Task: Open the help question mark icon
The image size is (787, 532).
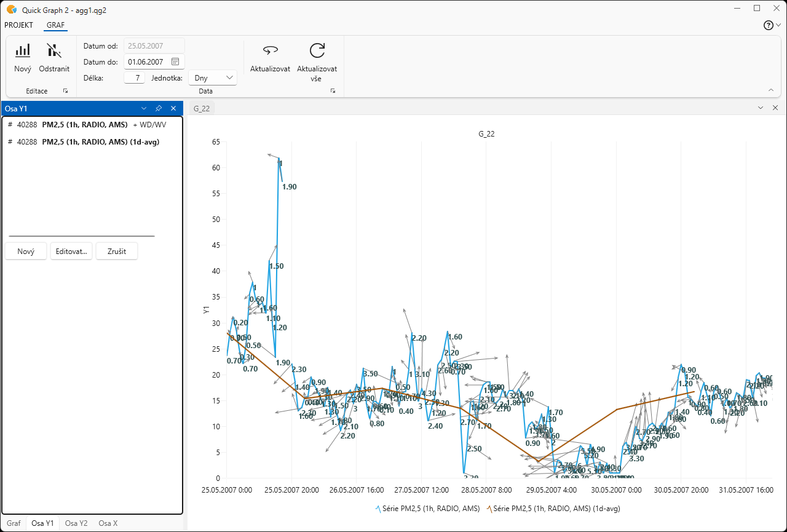Action: (768, 25)
